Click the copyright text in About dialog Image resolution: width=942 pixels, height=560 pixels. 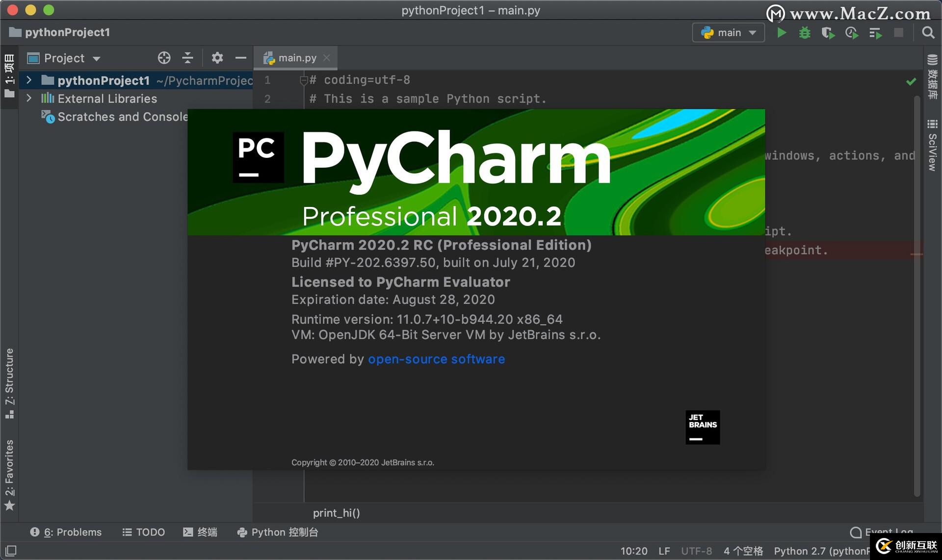tap(363, 462)
